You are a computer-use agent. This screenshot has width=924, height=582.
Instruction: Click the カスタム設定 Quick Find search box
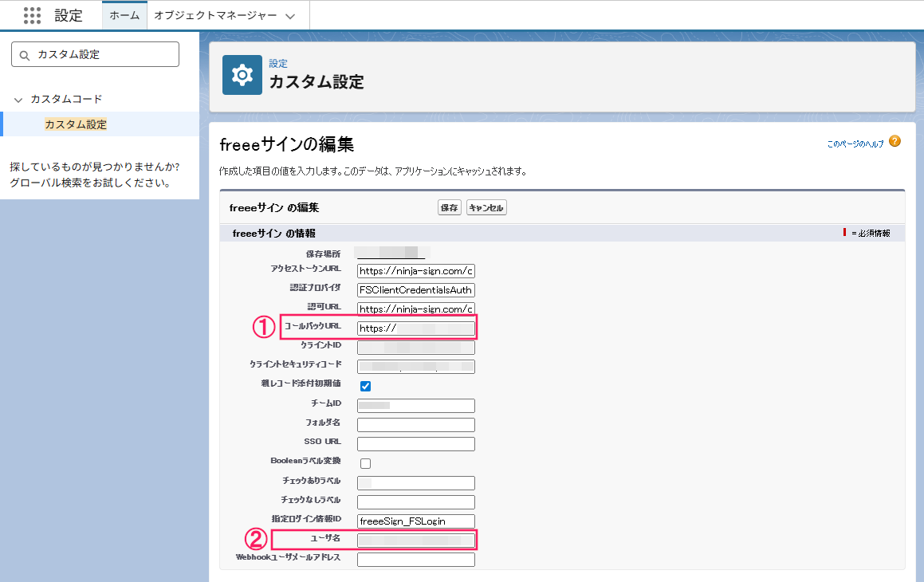tap(95, 54)
